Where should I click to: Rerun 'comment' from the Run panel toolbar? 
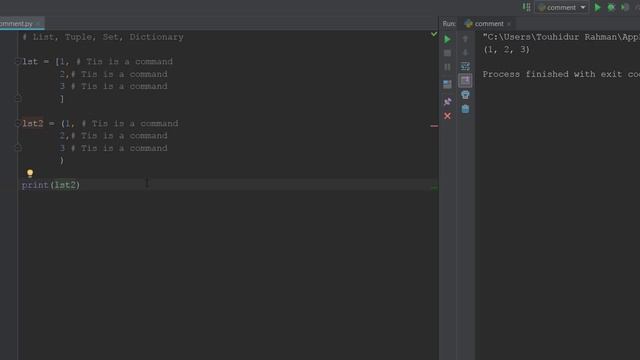447,39
